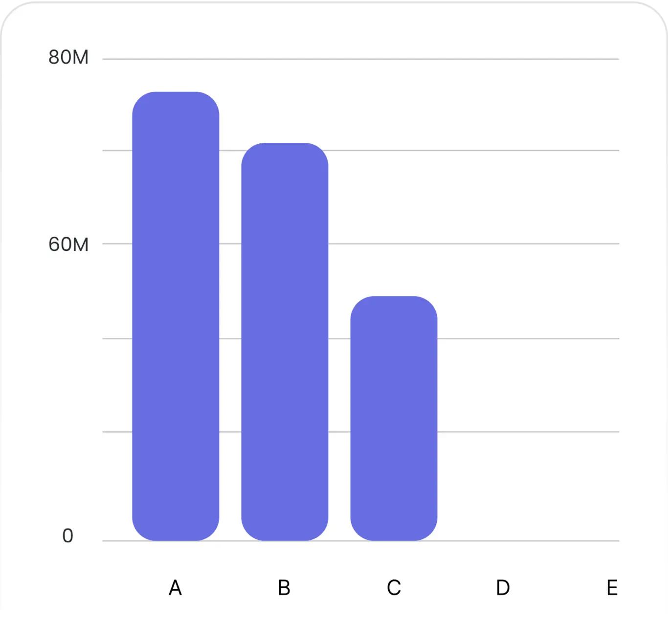Click the 0 y-axis label
This screenshot has width=668, height=644.
(68, 536)
